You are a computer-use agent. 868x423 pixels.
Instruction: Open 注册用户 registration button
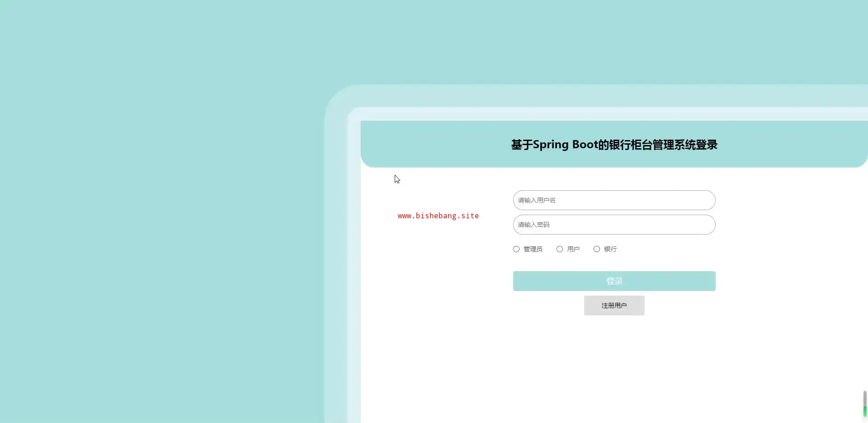point(614,305)
